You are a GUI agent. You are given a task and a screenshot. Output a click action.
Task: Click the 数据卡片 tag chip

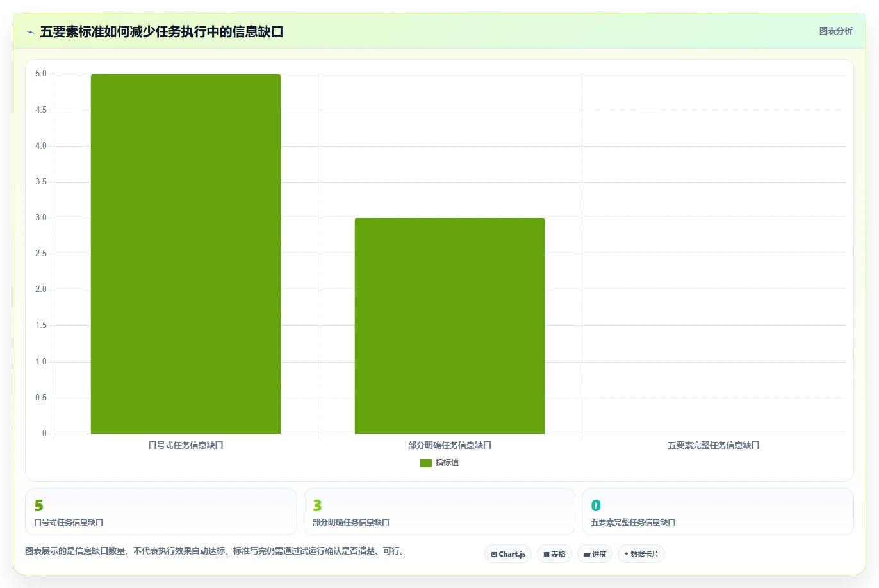click(641, 554)
